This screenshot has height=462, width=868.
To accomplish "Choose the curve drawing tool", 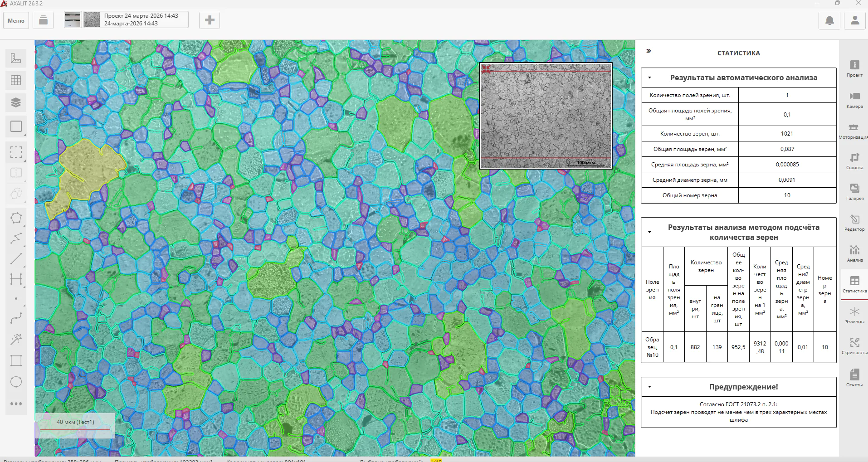I will pyautogui.click(x=16, y=319).
